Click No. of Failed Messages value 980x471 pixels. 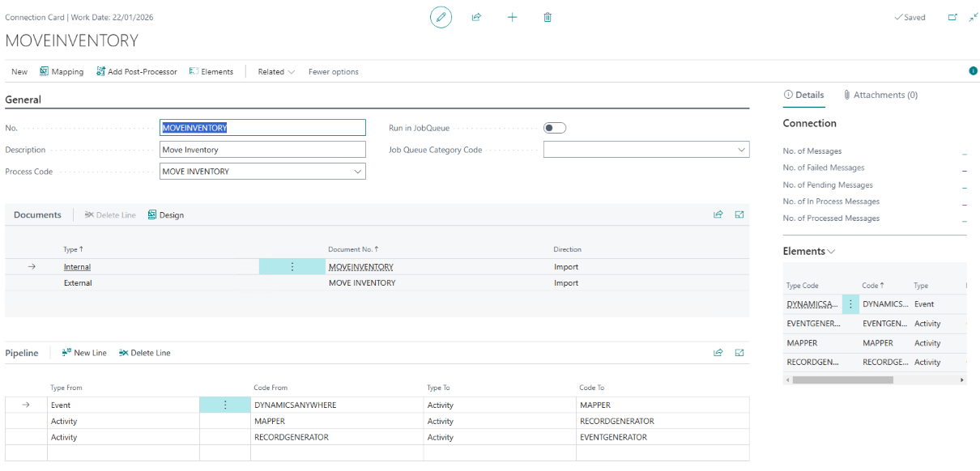pyautogui.click(x=964, y=168)
